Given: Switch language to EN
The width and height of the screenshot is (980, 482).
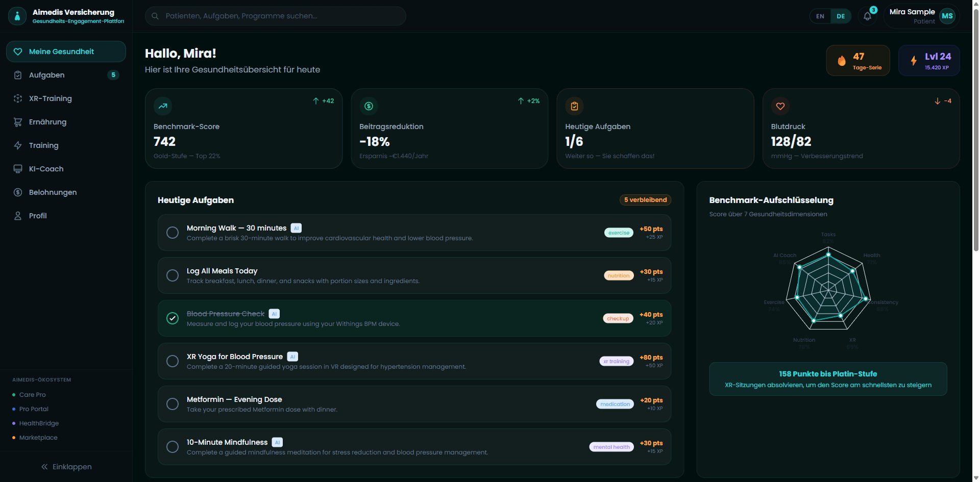Looking at the screenshot, I should click(820, 16).
